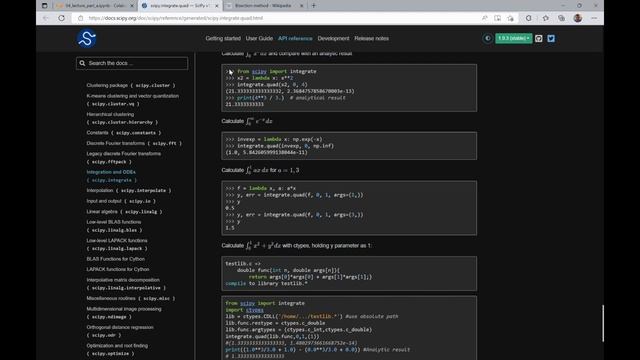The height and width of the screenshot is (360, 640).
Task: Close the Bisection method Wikipedia tab
Action: (x=302, y=6)
